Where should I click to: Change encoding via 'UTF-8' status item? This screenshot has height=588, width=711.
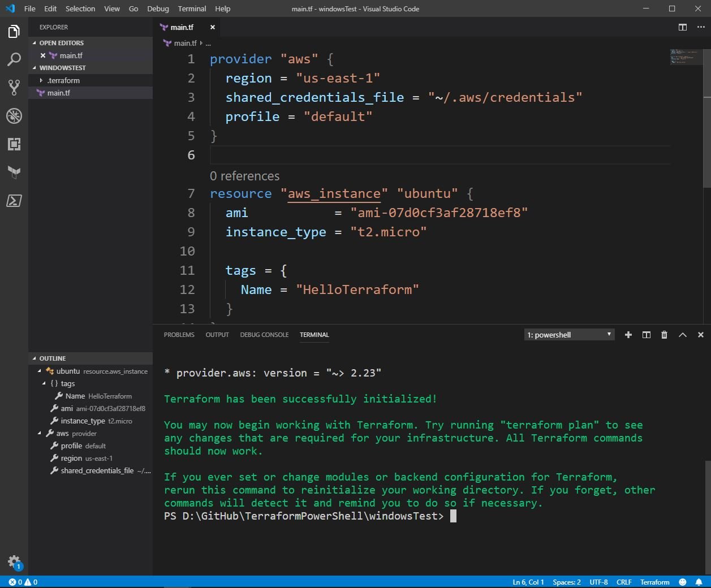point(598,582)
